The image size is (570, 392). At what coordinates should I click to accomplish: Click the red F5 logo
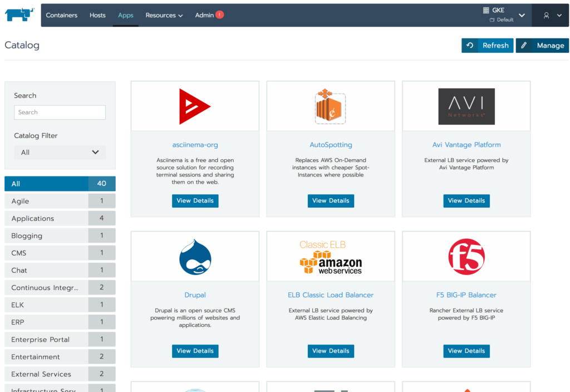pyautogui.click(x=466, y=257)
